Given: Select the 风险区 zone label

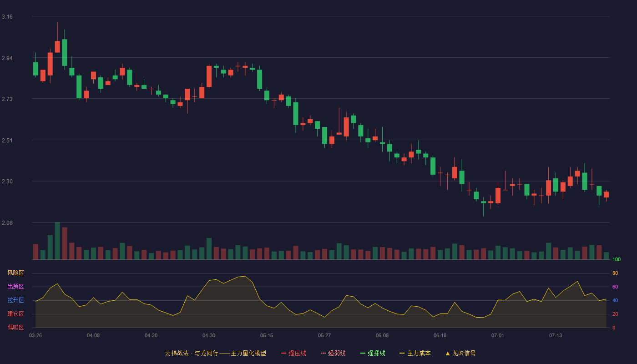Looking at the screenshot, I should coord(15,273).
